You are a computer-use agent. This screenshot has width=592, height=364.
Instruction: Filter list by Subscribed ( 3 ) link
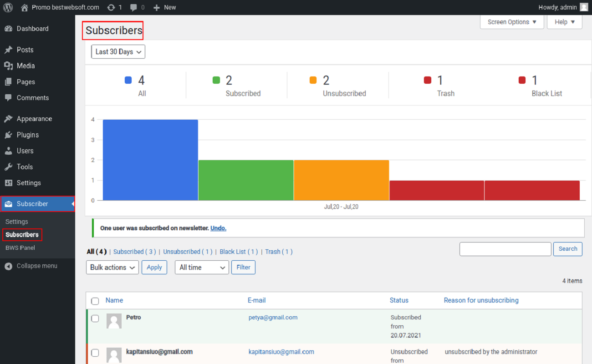click(135, 252)
